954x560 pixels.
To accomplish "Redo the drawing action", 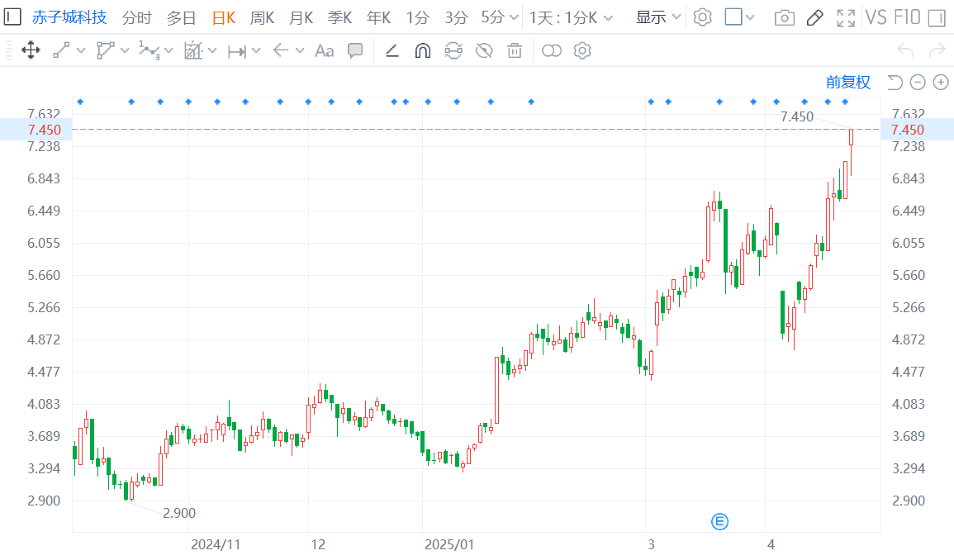I will [937, 50].
